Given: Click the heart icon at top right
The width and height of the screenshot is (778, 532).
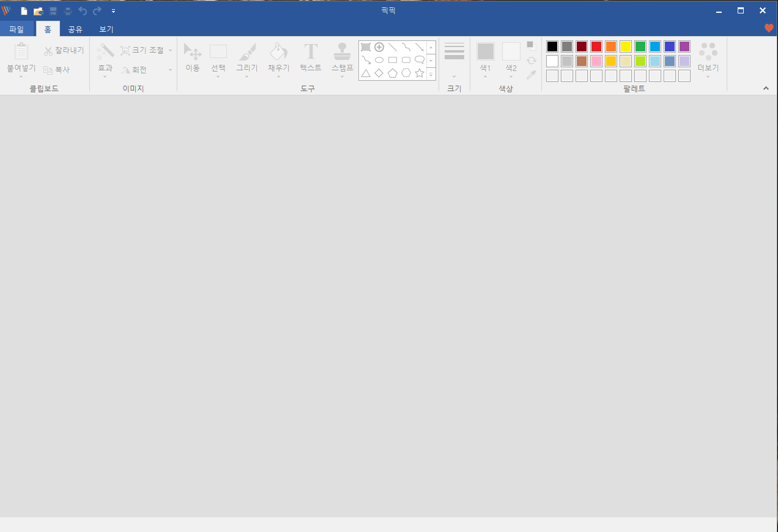Looking at the screenshot, I should 769,28.
